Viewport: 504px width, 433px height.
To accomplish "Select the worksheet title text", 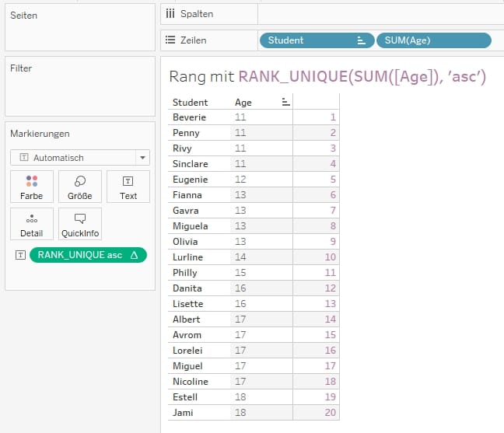I will [x=327, y=76].
